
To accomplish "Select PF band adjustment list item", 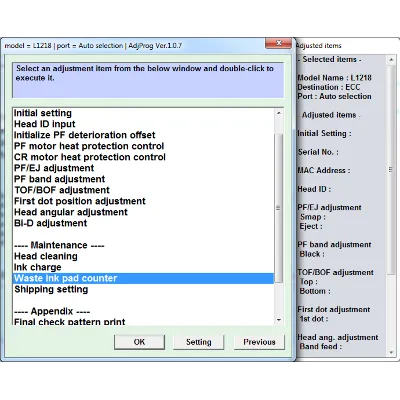I will [143, 179].
